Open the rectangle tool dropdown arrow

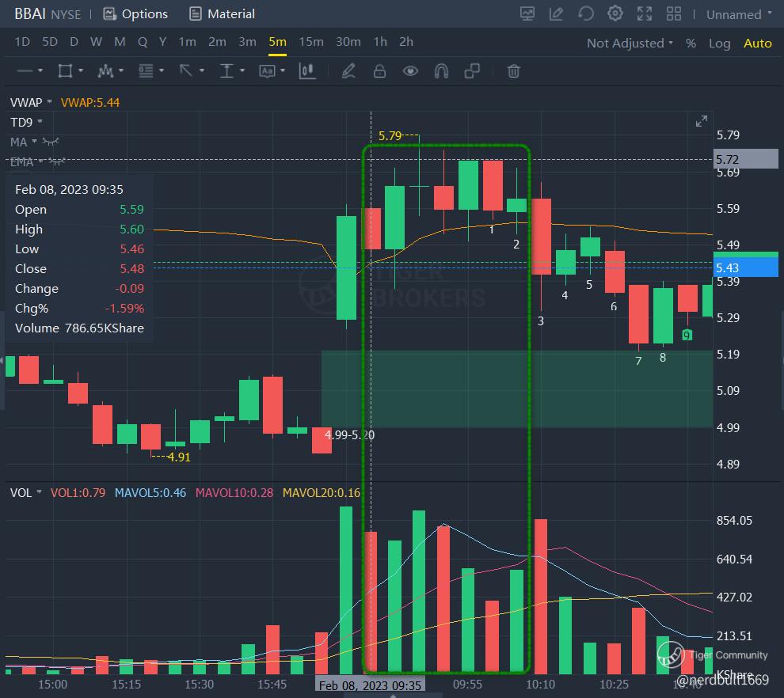[81, 71]
